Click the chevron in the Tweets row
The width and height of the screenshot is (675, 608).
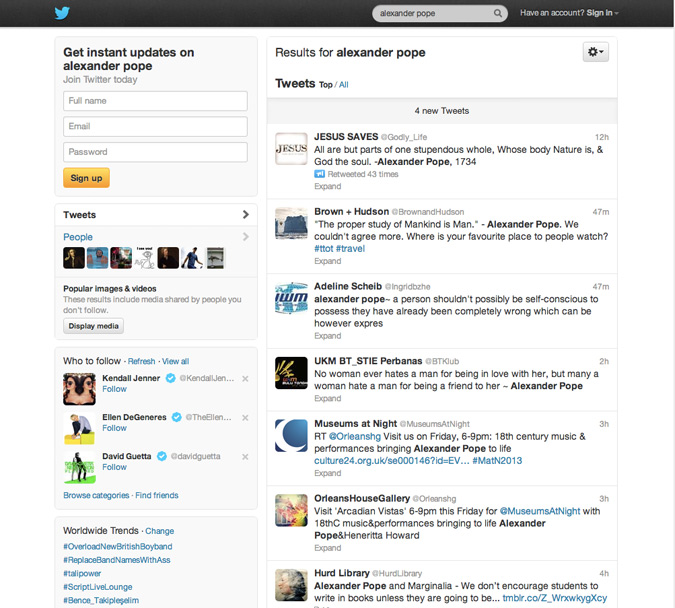click(245, 214)
